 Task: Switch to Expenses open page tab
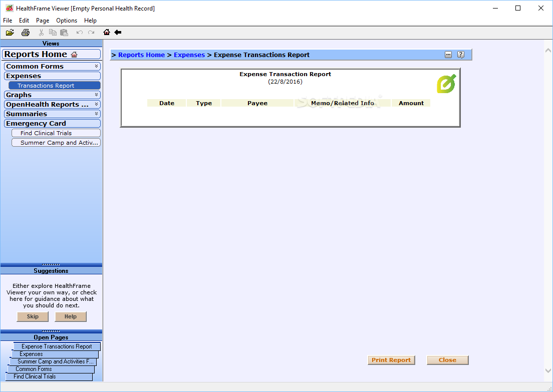[55, 354]
